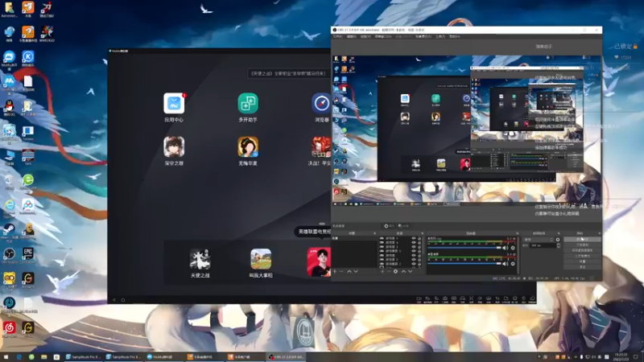Click the transition duration stepper arrows
The width and height of the screenshot is (644, 362).
tap(559, 245)
